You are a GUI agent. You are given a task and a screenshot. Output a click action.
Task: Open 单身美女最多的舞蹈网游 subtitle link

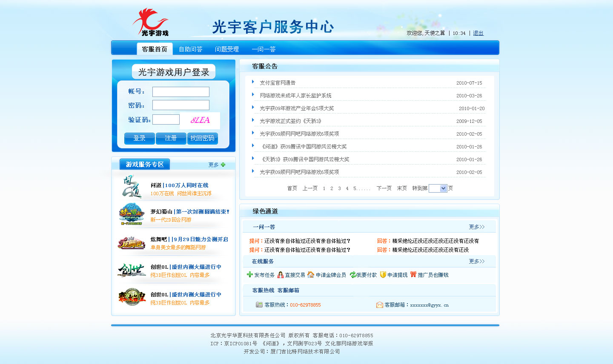178,247
